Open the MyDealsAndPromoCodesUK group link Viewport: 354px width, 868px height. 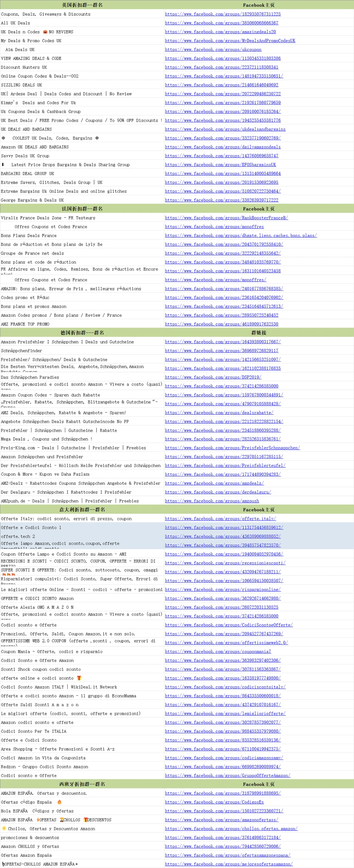click(230, 41)
